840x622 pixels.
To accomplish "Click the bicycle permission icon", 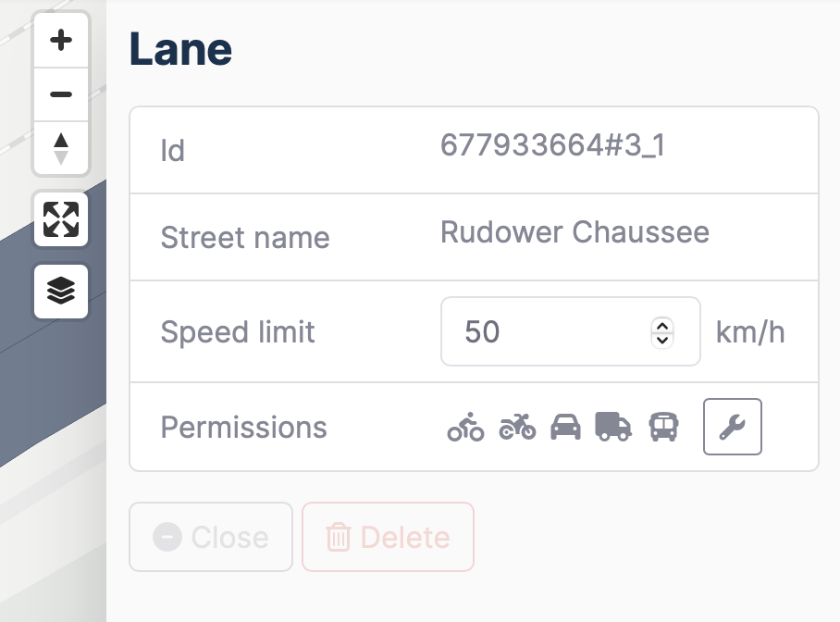I will [x=465, y=427].
